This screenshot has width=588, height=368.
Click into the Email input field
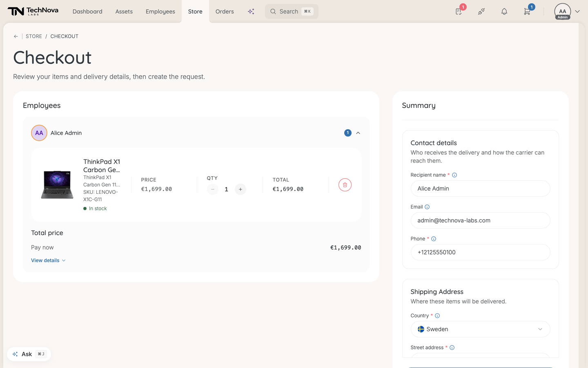[x=480, y=220]
